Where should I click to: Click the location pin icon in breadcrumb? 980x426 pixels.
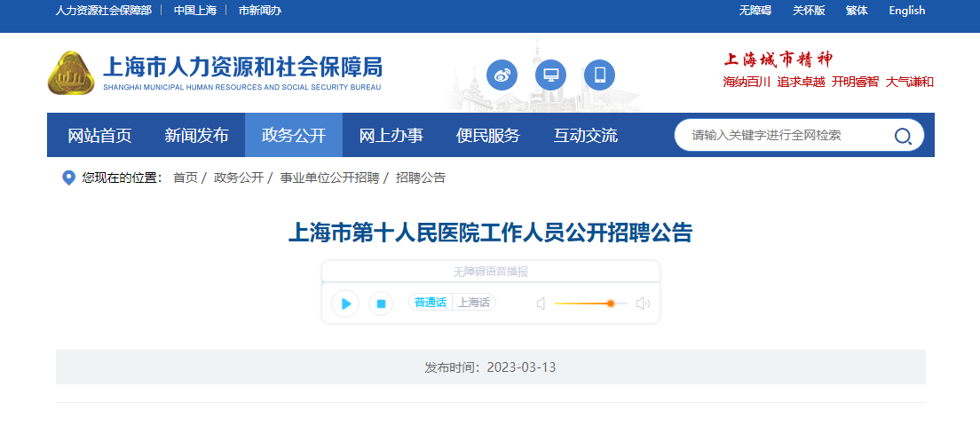coord(68,178)
